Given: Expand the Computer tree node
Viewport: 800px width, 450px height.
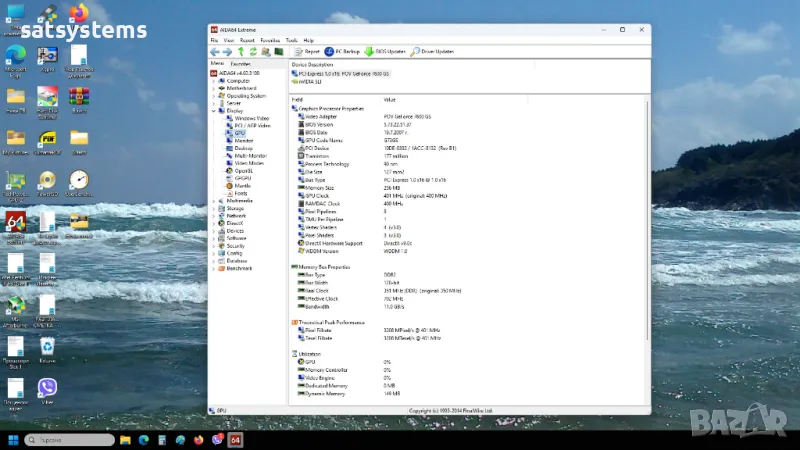Looking at the screenshot, I should (214, 81).
